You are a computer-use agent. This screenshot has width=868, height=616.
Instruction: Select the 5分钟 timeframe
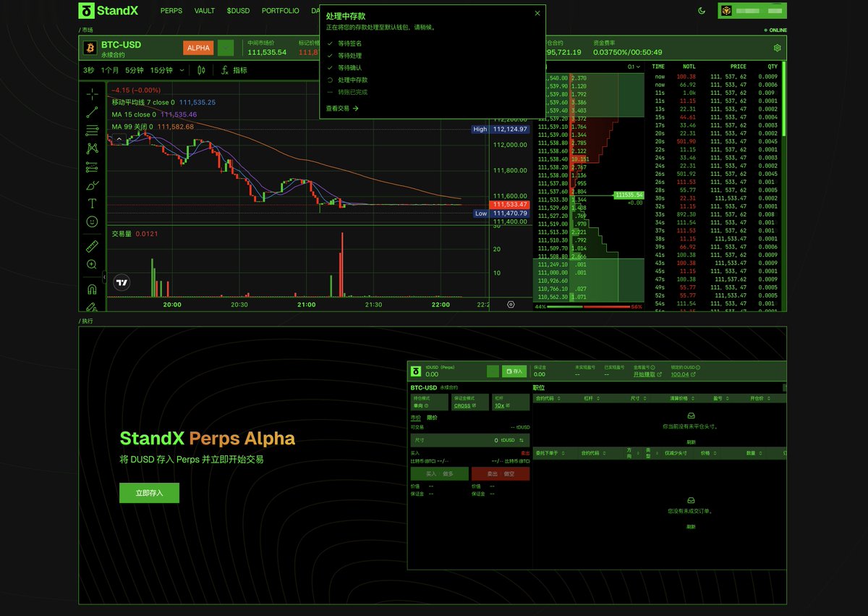(x=134, y=70)
